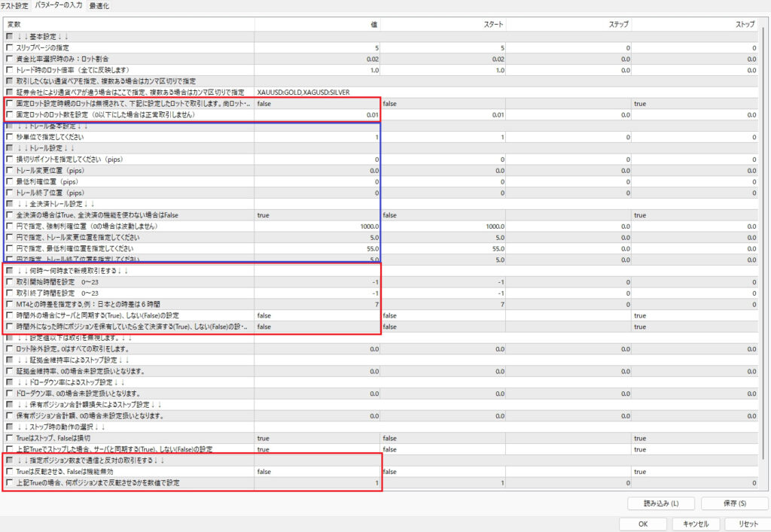Select the XAUUSD:GOLD,XAGUSD:SILVER value cell
The width and height of the screenshot is (771, 532).
[x=317, y=93]
